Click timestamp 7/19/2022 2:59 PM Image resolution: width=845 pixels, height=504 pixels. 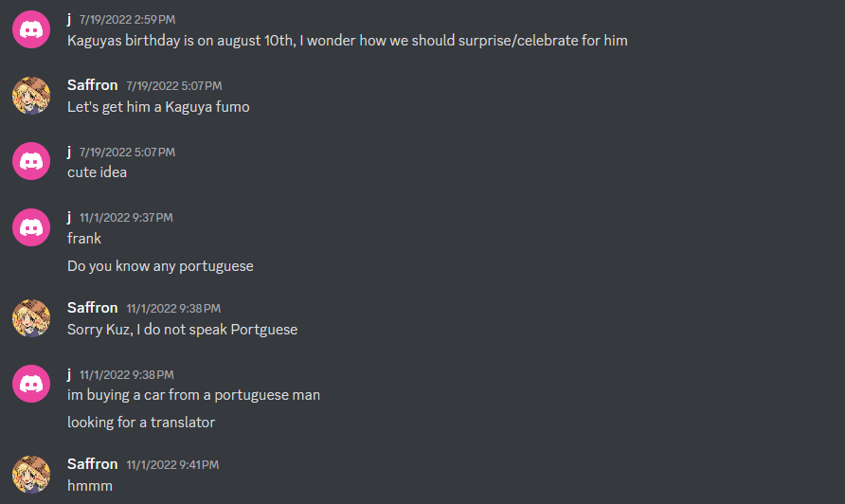click(127, 20)
